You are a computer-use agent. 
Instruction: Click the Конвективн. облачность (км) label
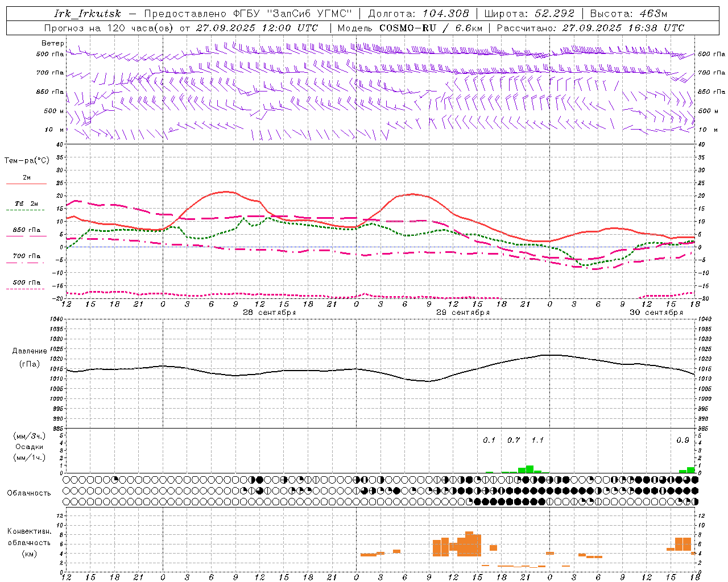click(x=29, y=543)
